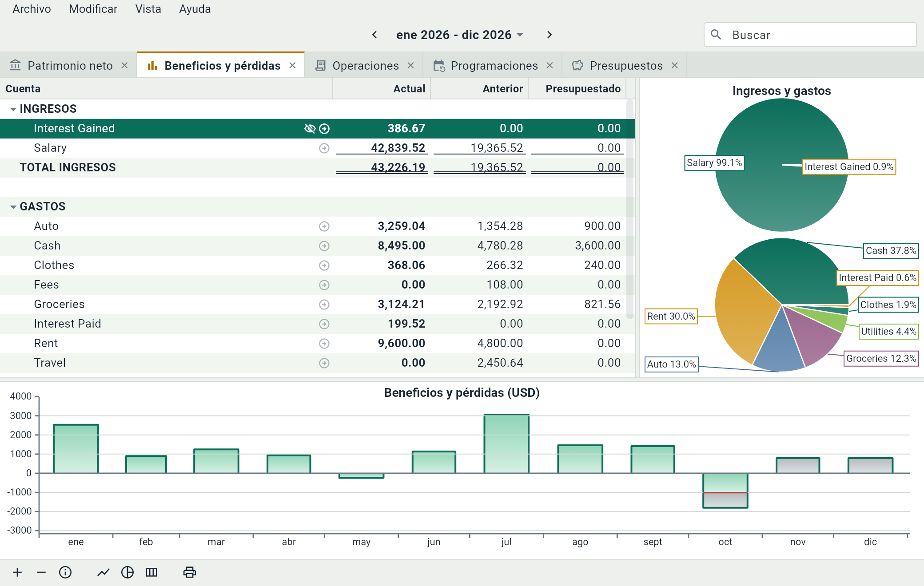Toggle the line chart icon in bottom toolbar
Screen dimensions: 924x586
pos(104,572)
